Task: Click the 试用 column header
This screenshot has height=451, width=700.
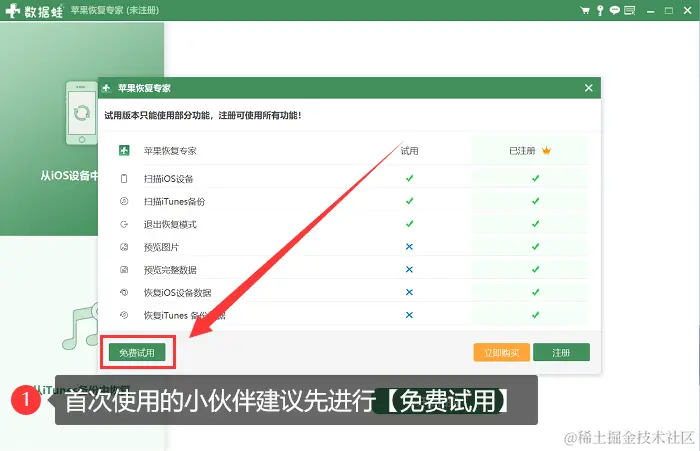Action: coord(409,151)
